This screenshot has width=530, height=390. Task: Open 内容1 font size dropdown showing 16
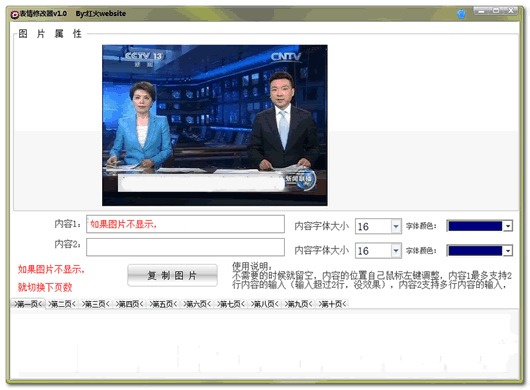tap(396, 226)
